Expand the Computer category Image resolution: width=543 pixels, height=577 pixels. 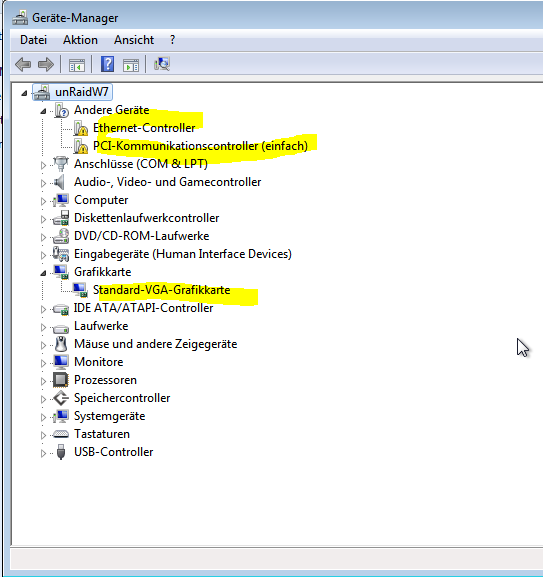point(43,201)
